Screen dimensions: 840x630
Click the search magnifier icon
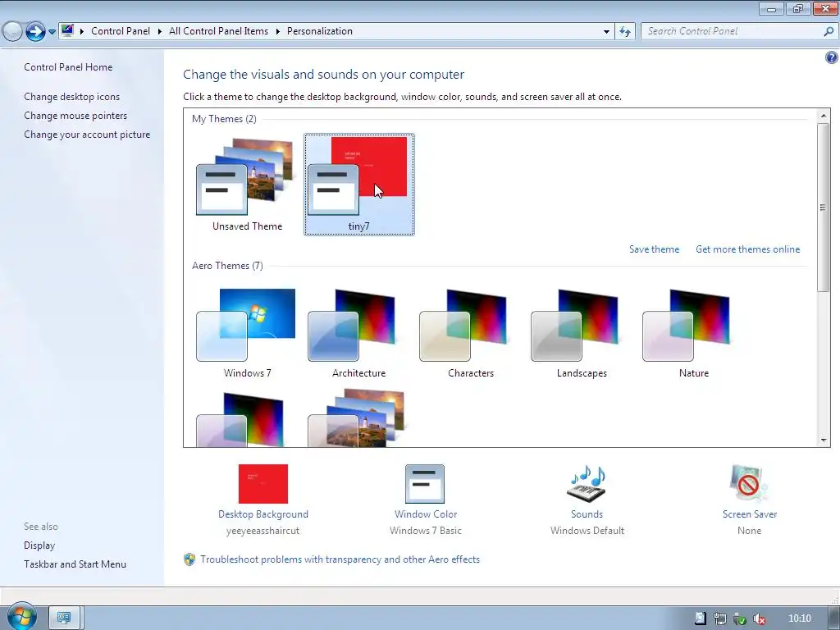pyautogui.click(x=829, y=32)
